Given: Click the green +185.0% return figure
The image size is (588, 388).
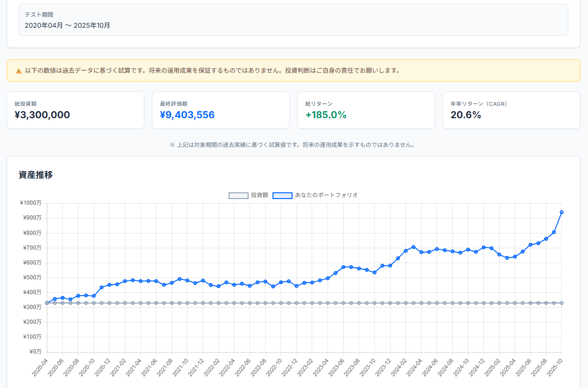Looking at the screenshot, I should coord(326,115).
